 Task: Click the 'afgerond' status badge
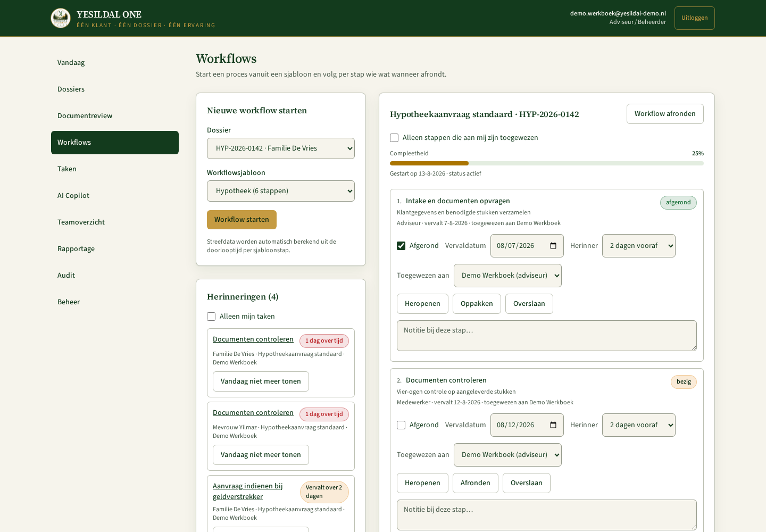tap(678, 203)
